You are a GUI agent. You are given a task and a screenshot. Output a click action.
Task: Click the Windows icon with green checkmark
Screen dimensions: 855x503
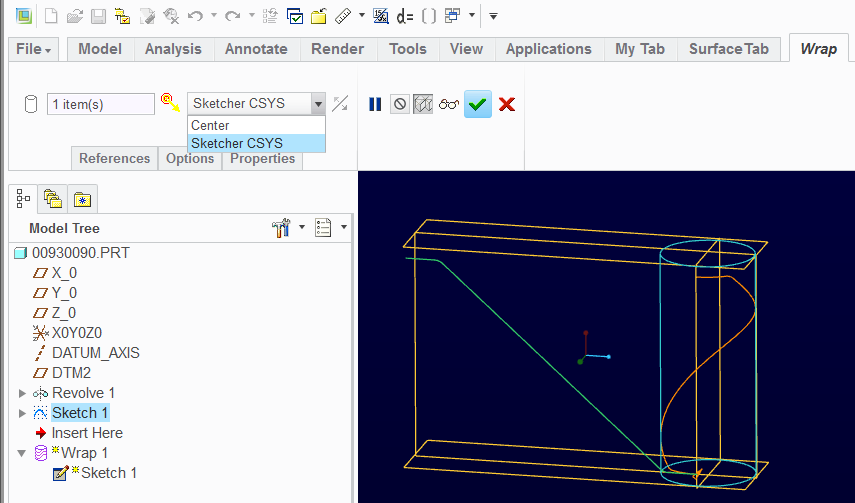pos(294,16)
